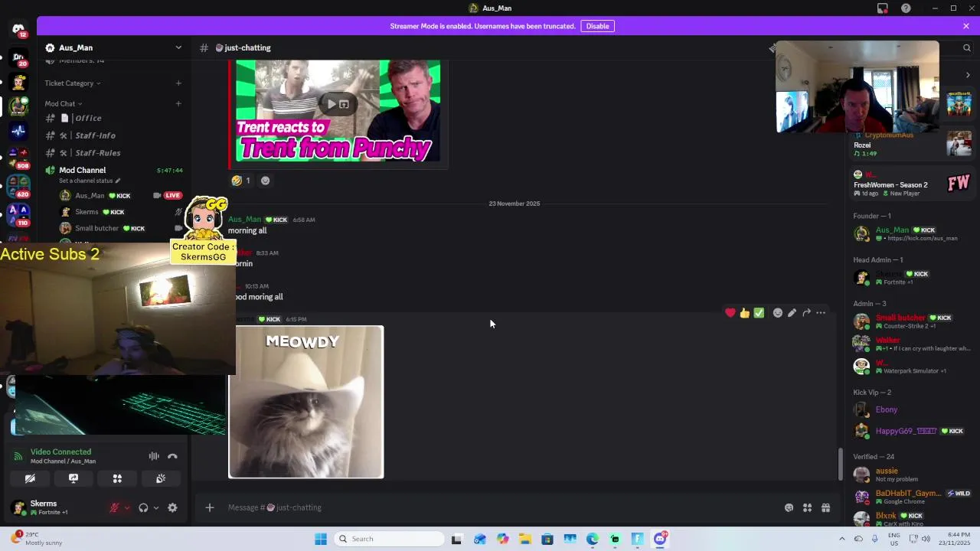Dismiss the streamer mode banner
This screenshot has height=551, width=980.
[x=966, y=26]
